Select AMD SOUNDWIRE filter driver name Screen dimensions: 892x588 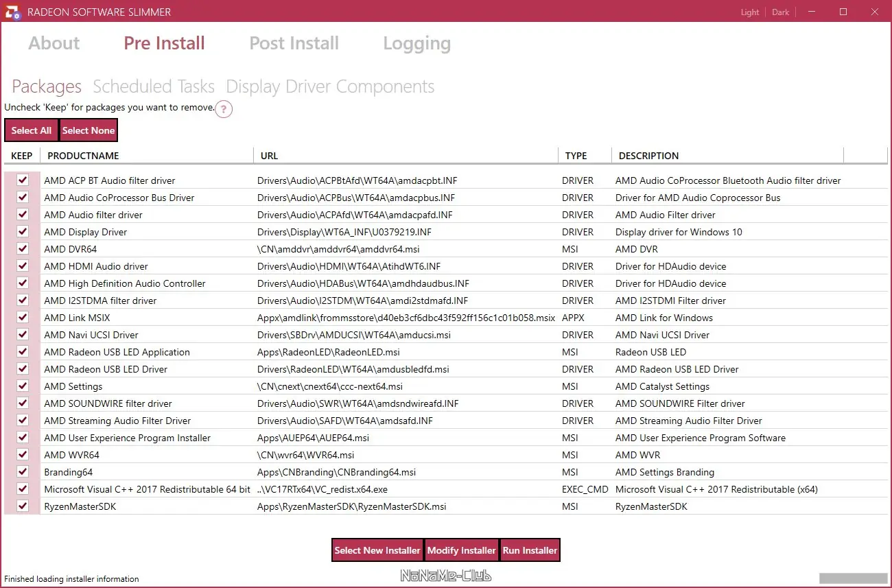pos(108,403)
